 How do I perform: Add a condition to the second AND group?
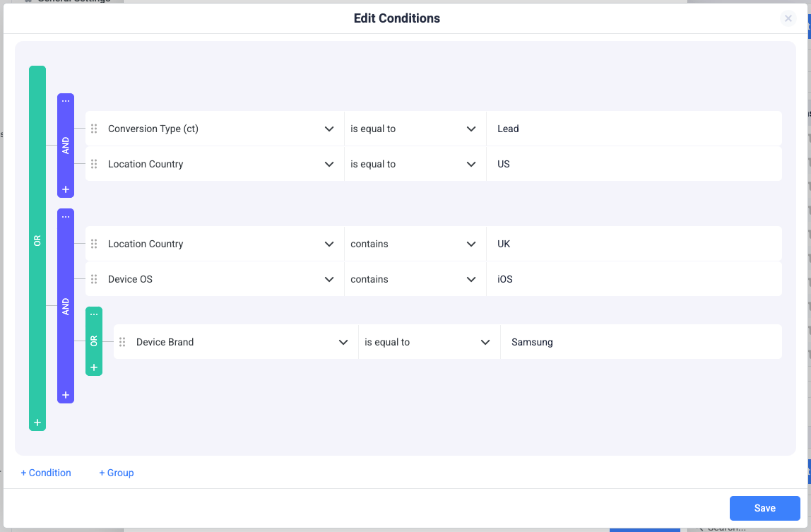coord(66,395)
